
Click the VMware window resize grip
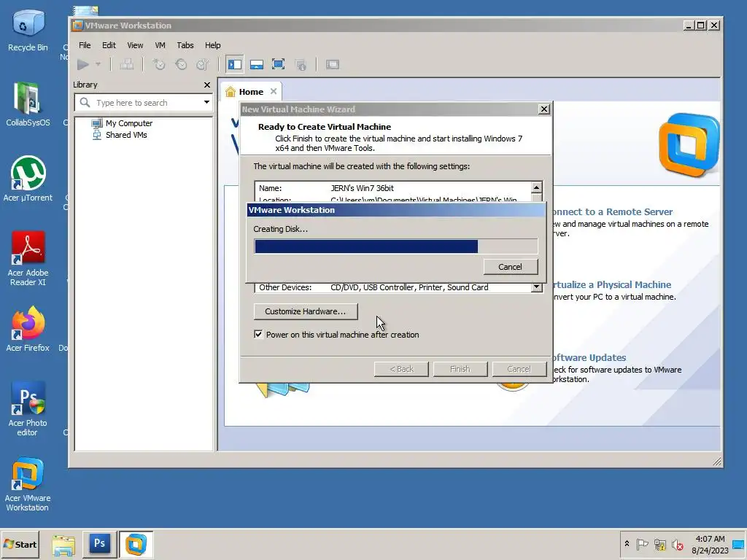point(717,462)
